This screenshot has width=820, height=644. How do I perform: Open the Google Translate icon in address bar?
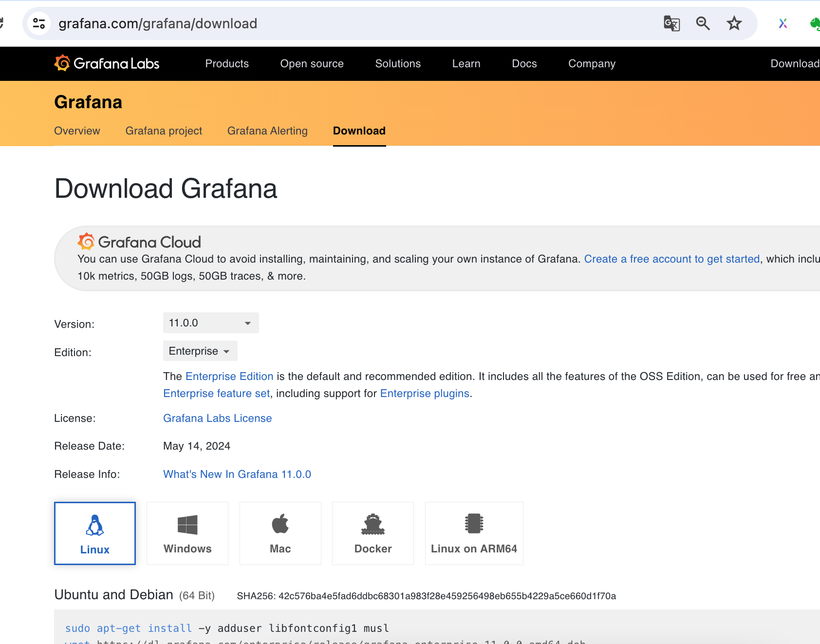pyautogui.click(x=671, y=23)
